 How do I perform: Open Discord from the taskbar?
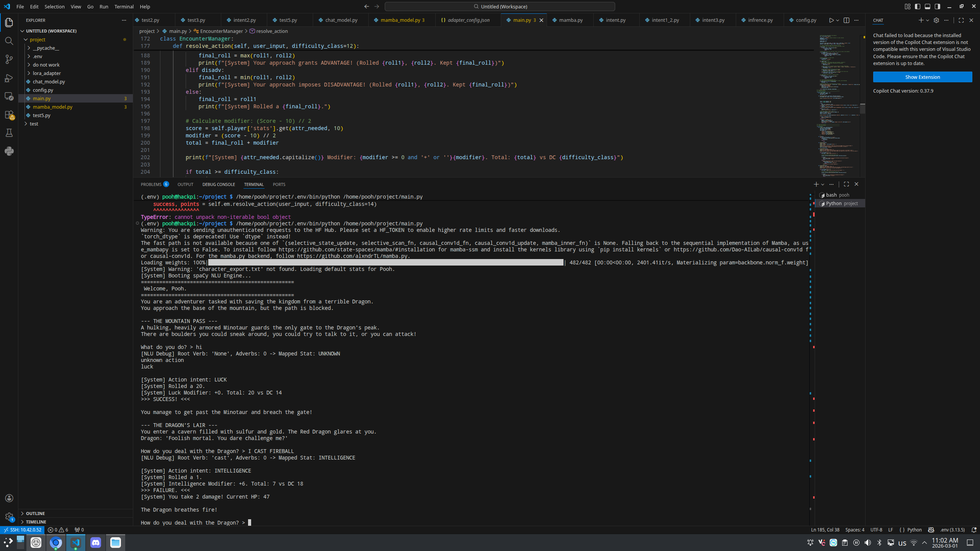tap(96, 542)
